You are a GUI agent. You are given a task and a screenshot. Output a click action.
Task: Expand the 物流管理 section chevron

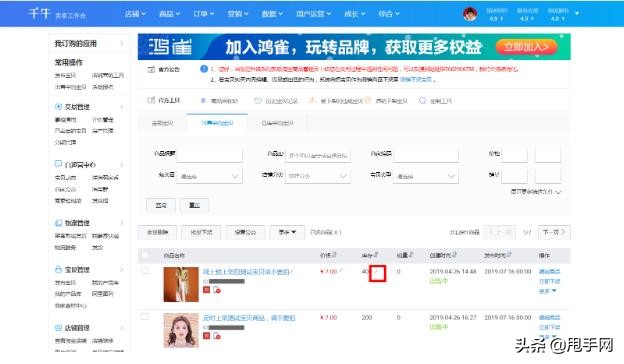tap(121, 223)
